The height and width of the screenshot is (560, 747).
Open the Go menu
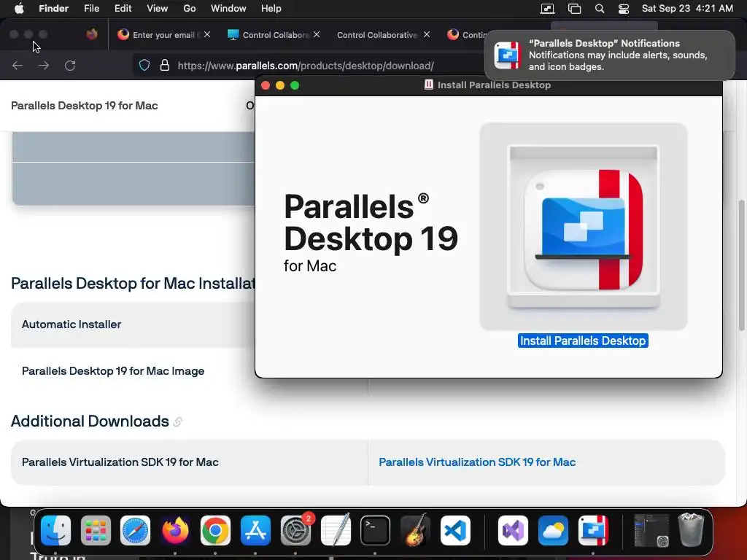pos(190,9)
